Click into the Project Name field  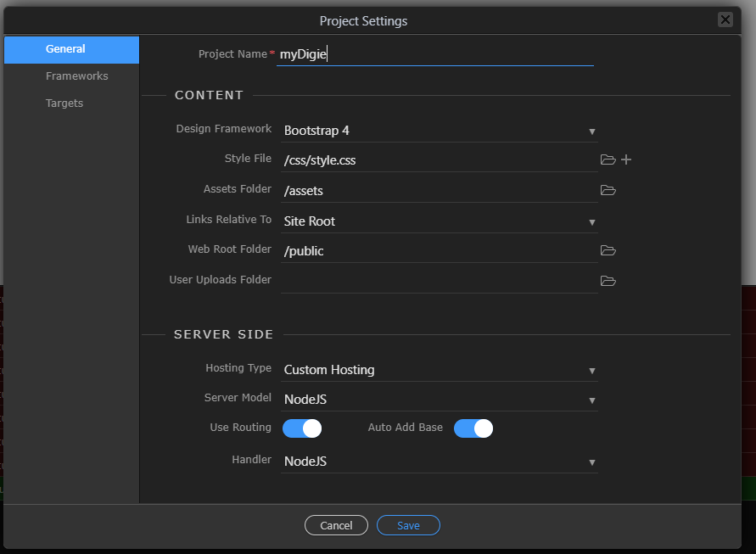[434, 54]
